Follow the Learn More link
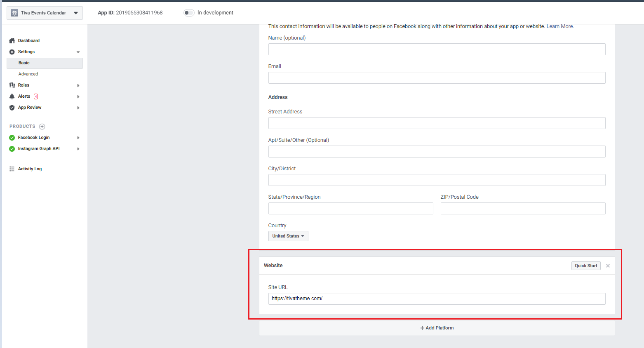This screenshot has width=644, height=348. click(x=559, y=26)
